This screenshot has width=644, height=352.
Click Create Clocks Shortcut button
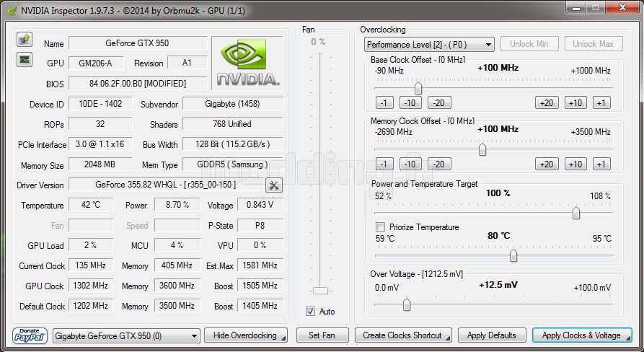[403, 335]
